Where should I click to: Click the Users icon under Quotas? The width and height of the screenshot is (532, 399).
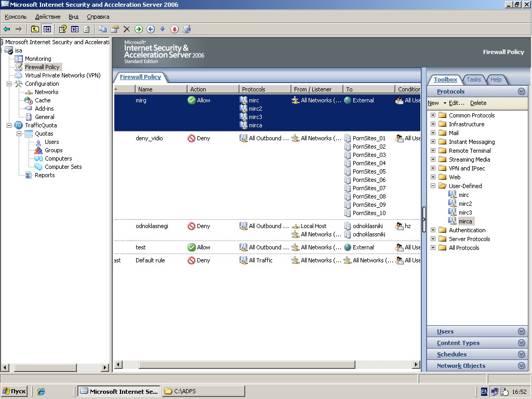point(38,142)
